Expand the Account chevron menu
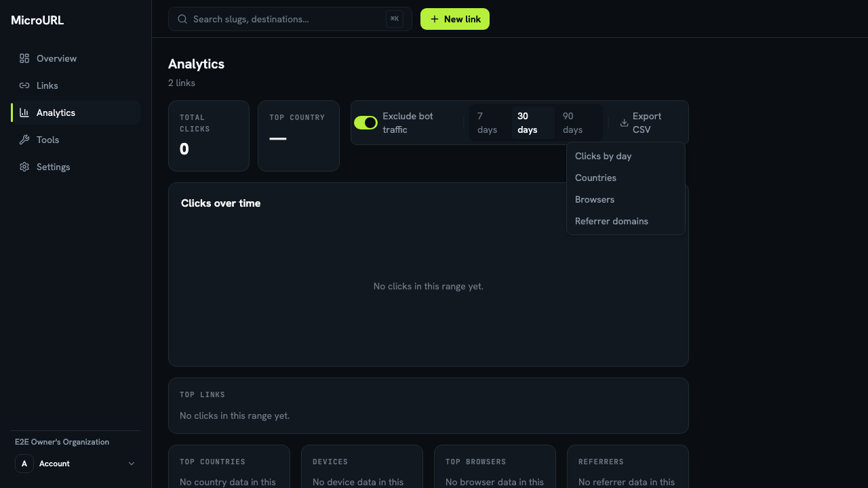868x488 pixels. pos(132,464)
